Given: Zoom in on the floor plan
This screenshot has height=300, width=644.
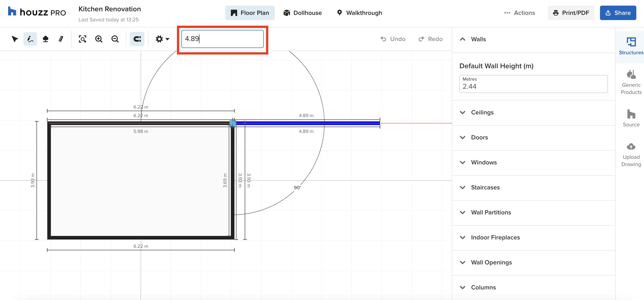Looking at the screenshot, I should coord(99,39).
